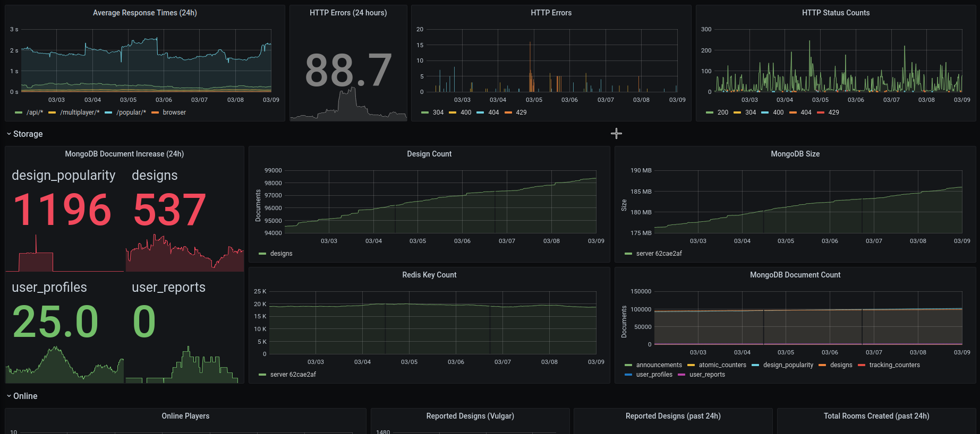Click the user_profiles stat label

(x=49, y=287)
